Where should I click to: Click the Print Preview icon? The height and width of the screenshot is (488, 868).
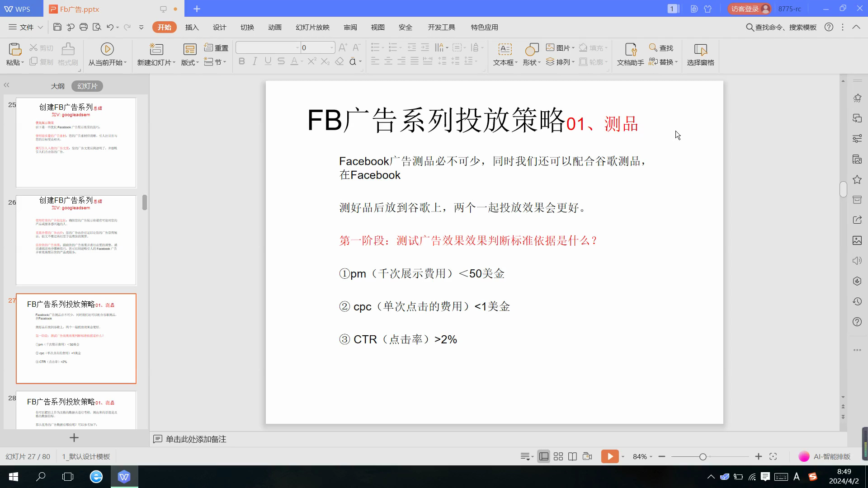click(97, 27)
